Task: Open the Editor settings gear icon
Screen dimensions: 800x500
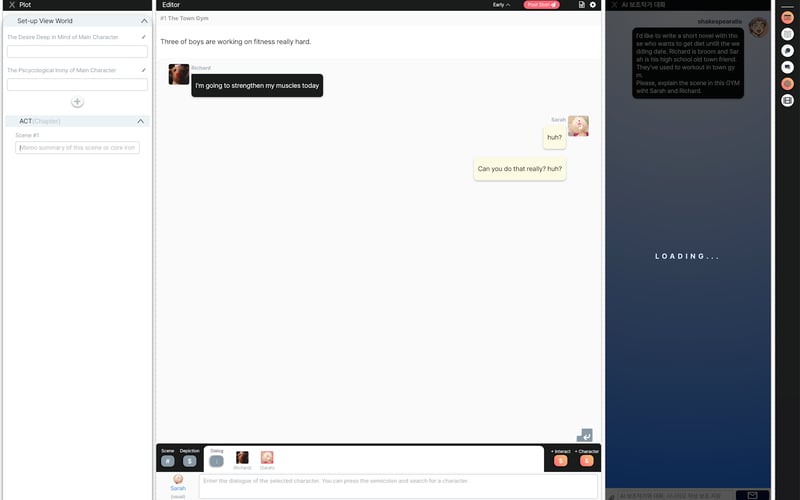Action: coord(593,5)
